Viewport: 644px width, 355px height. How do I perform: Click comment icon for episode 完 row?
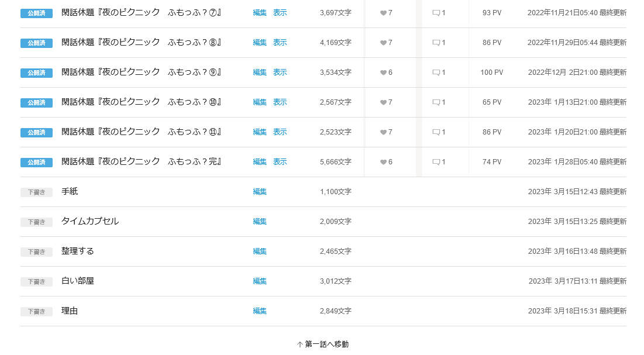pos(436,162)
